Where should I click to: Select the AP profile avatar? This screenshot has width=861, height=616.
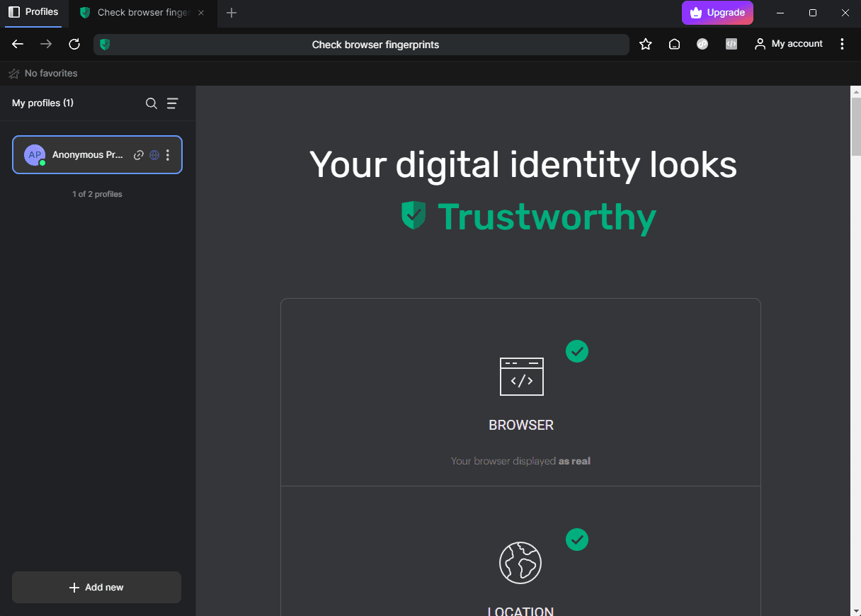(x=34, y=154)
